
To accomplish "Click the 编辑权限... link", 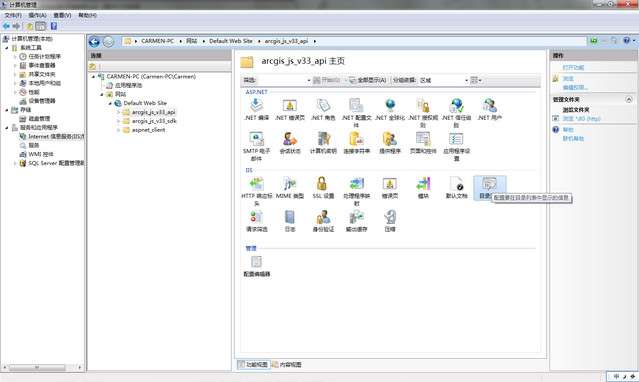I will 575,87.
